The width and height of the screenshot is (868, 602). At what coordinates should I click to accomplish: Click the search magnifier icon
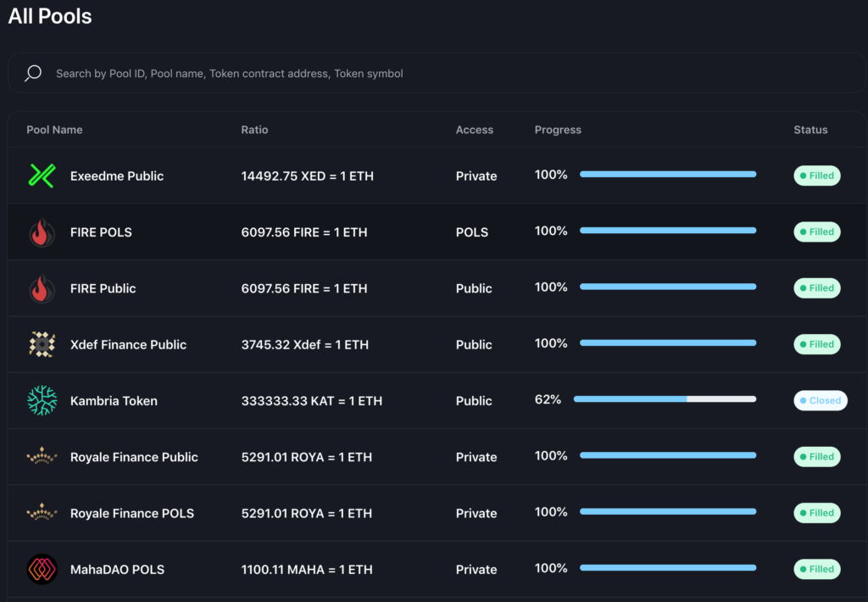33,73
